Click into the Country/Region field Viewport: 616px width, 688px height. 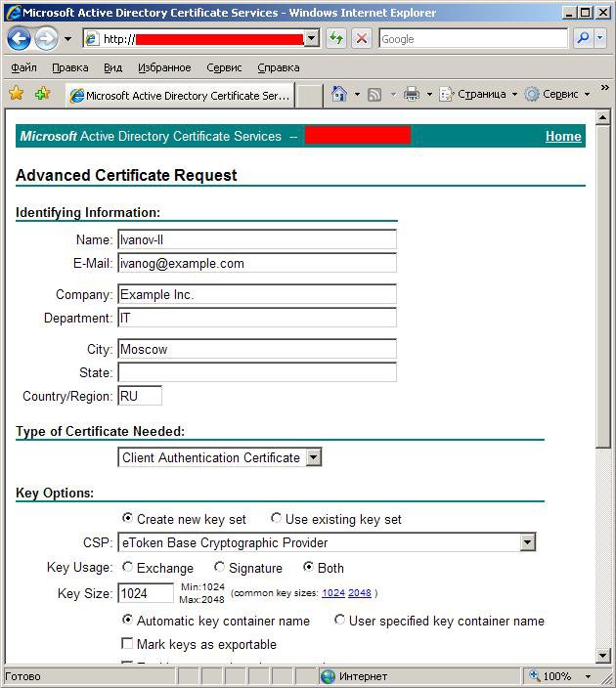(x=140, y=396)
